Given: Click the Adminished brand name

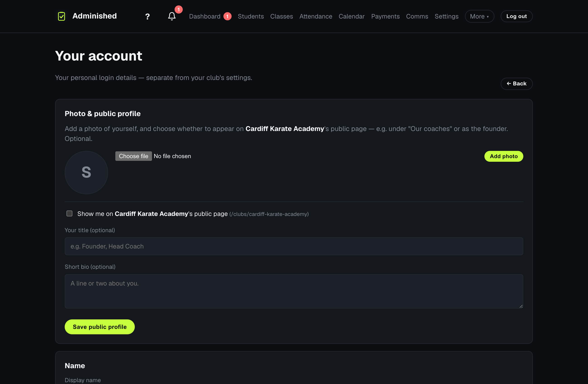Looking at the screenshot, I should tap(94, 16).
